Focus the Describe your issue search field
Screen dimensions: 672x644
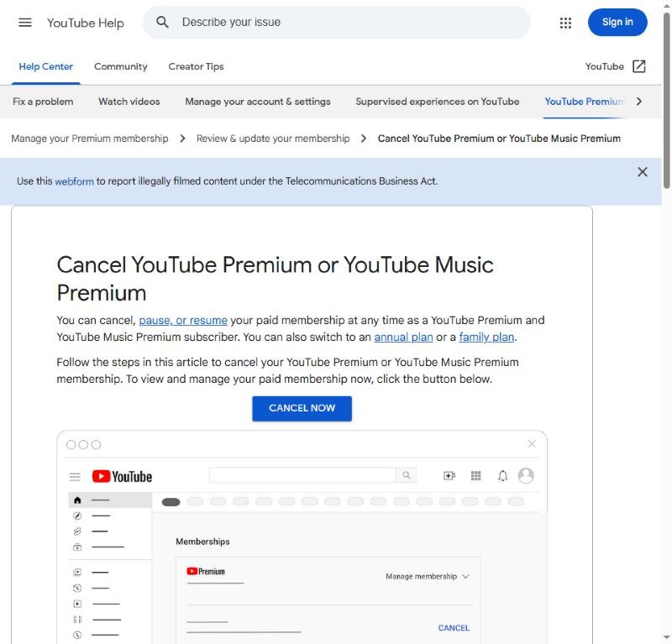coord(337,23)
